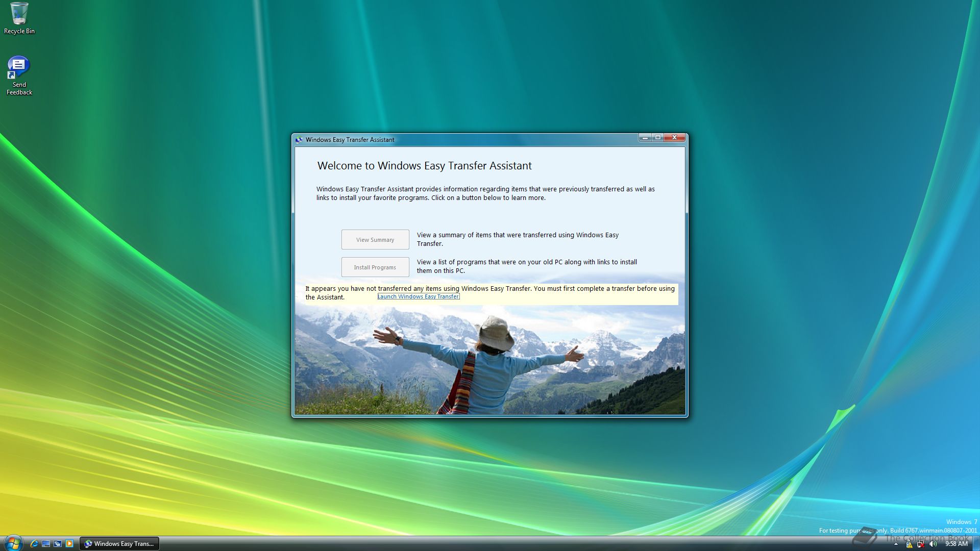Follow the Launch Windows Easy Transfer link

pyautogui.click(x=419, y=296)
